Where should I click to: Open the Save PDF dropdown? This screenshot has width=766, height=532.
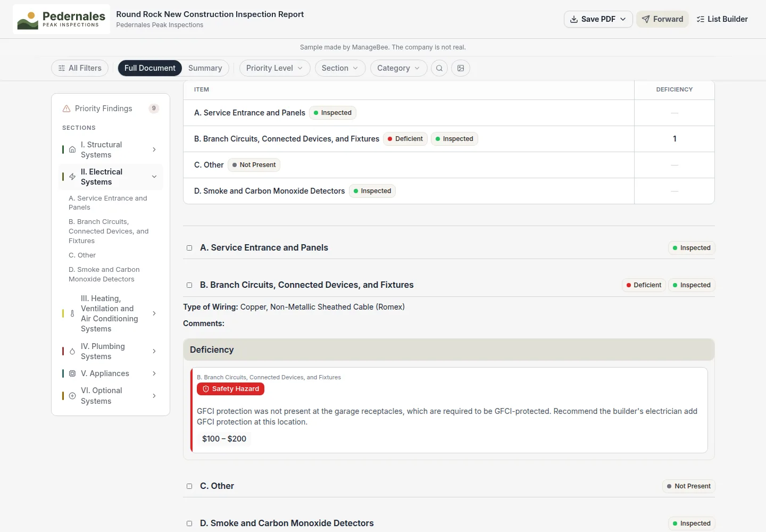pos(598,19)
